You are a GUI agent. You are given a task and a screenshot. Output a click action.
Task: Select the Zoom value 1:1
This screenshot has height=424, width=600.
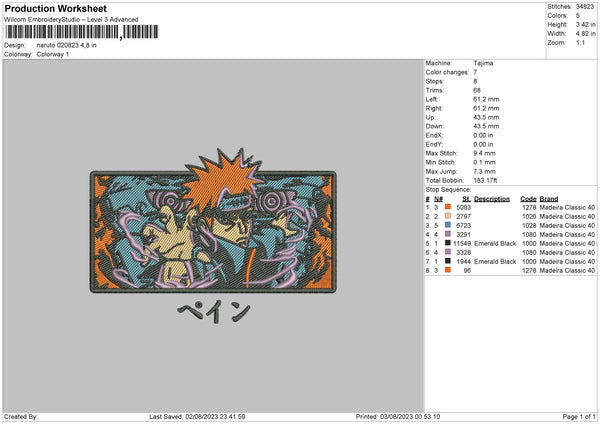pos(580,42)
